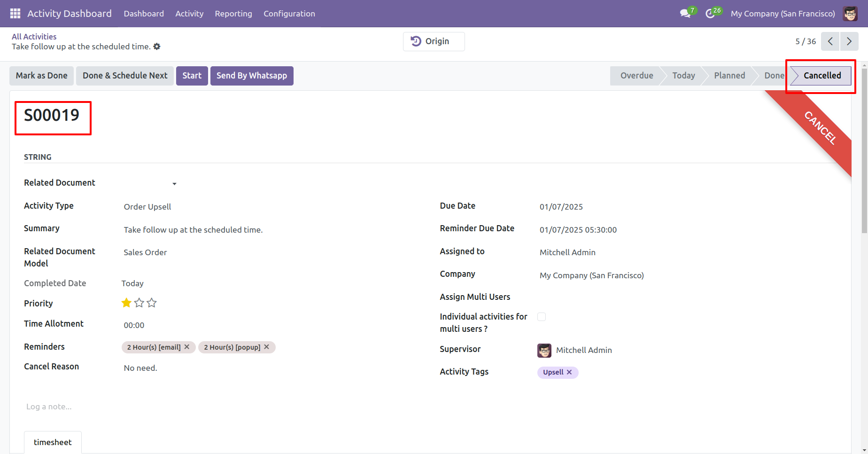Go to the next record arrow
The height and width of the screenshot is (454, 868).
click(x=849, y=41)
